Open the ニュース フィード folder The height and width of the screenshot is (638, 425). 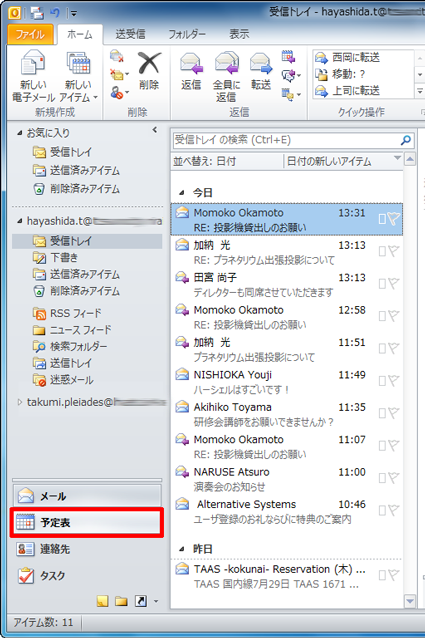[x=72, y=330]
